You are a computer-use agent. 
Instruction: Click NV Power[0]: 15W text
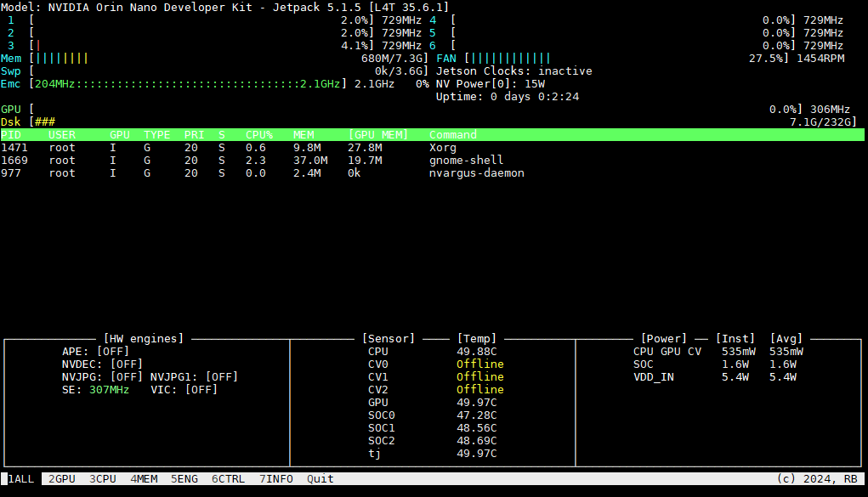click(491, 83)
